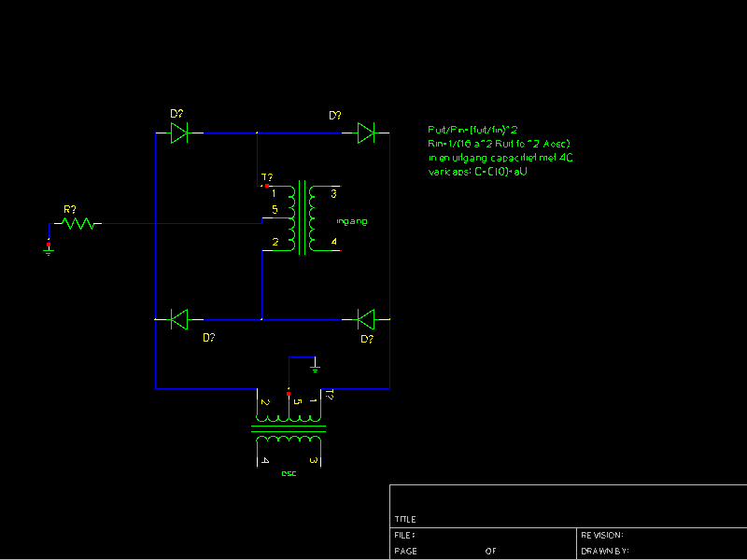The image size is (747, 560).
Task: Select the top-right diode symbol
Action: tap(366, 133)
